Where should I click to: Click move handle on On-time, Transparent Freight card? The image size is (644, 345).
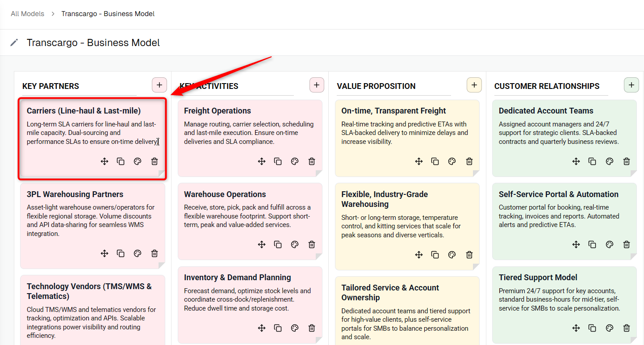tap(419, 161)
